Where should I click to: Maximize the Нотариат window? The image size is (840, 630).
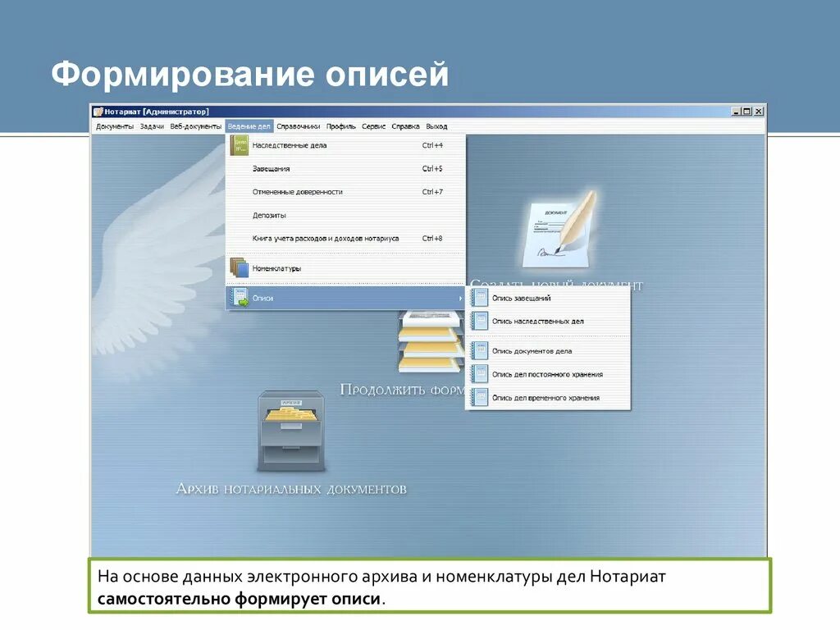click(746, 112)
